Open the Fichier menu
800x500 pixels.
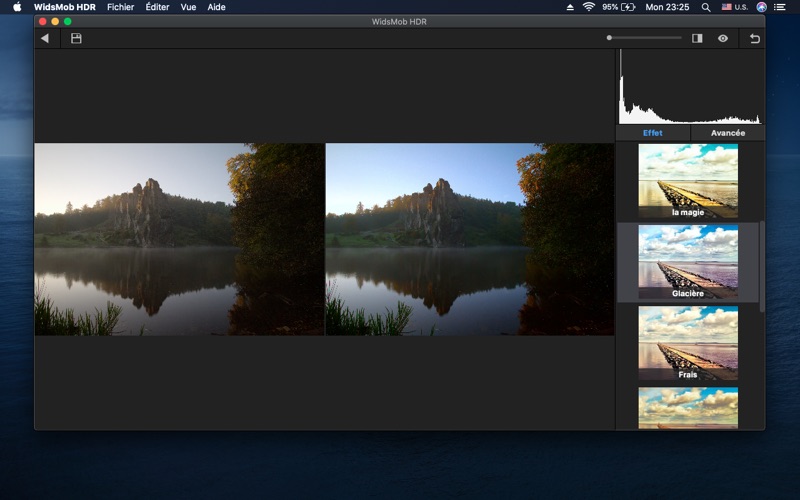click(x=120, y=7)
